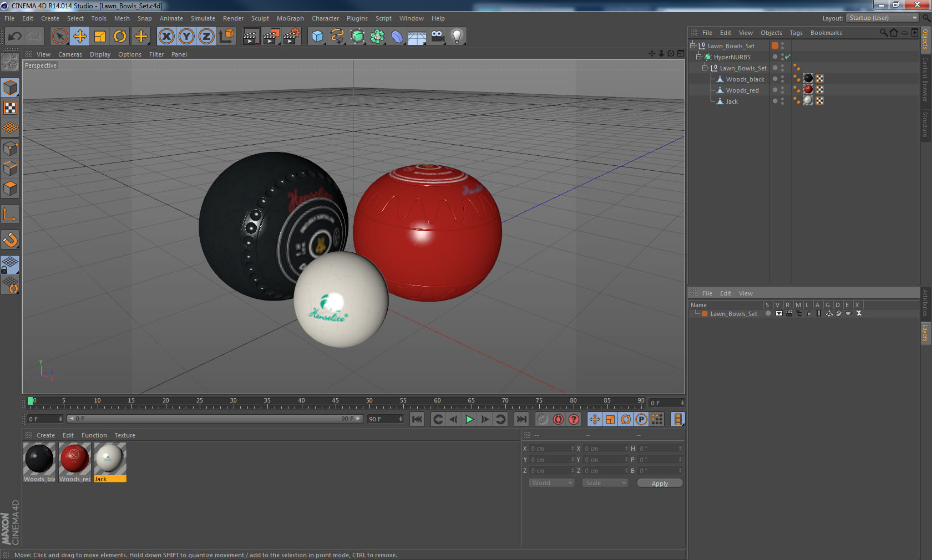
Task: Make the object editable
Action: point(10,62)
